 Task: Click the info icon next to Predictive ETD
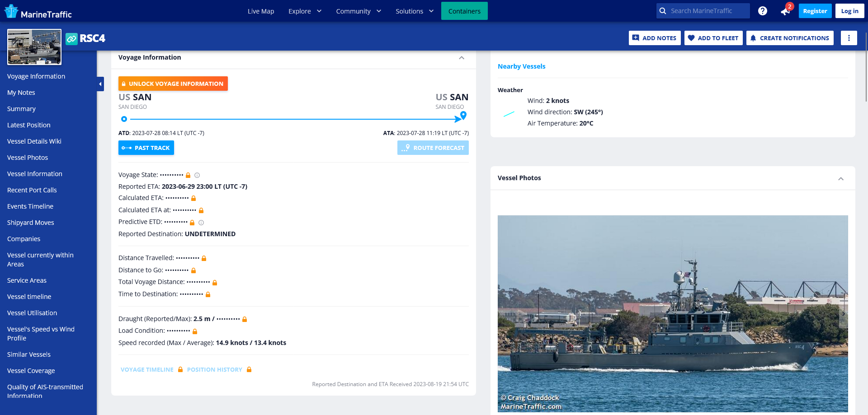201,223
